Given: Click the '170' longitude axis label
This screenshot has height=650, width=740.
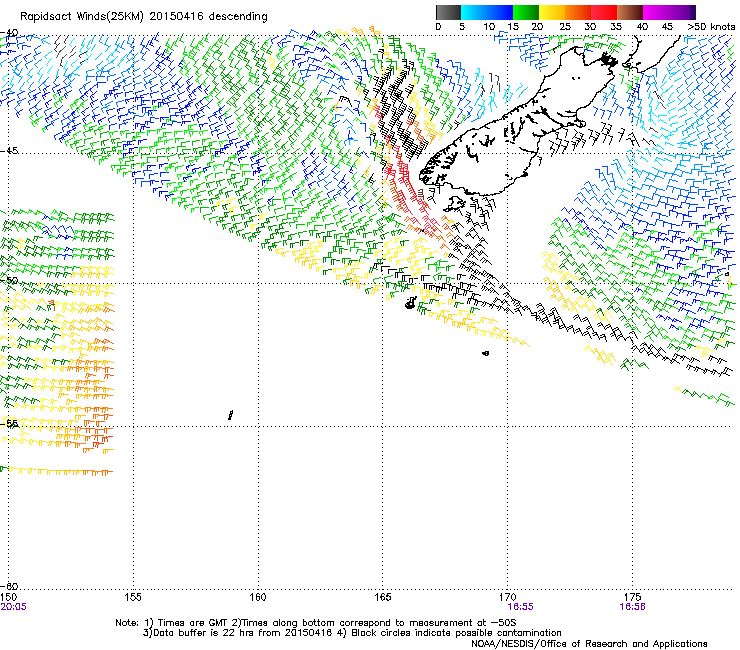Looking at the screenshot, I should point(507,597).
